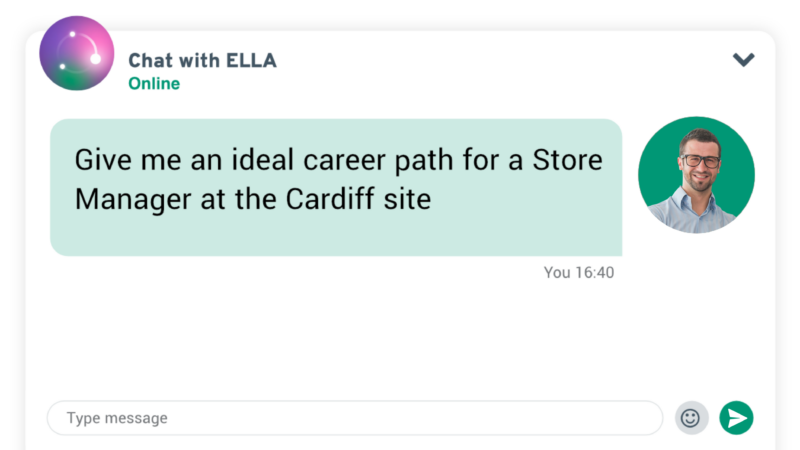Focus the Type message field
Screen dimensions: 800x450
(x=355, y=418)
